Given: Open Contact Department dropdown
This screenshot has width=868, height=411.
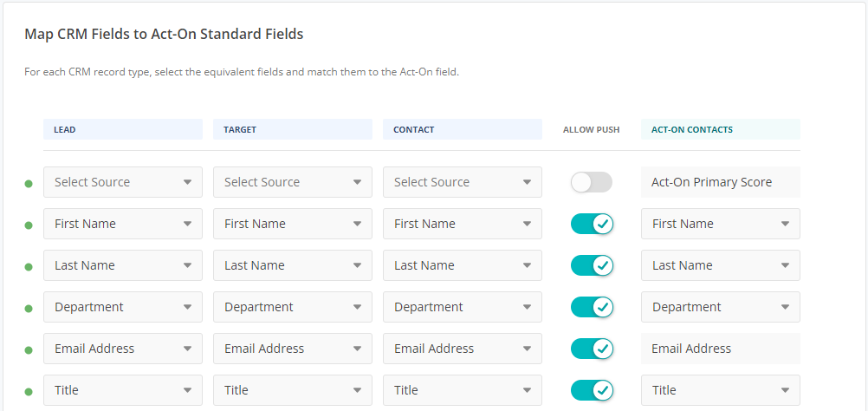Looking at the screenshot, I should click(x=463, y=307).
